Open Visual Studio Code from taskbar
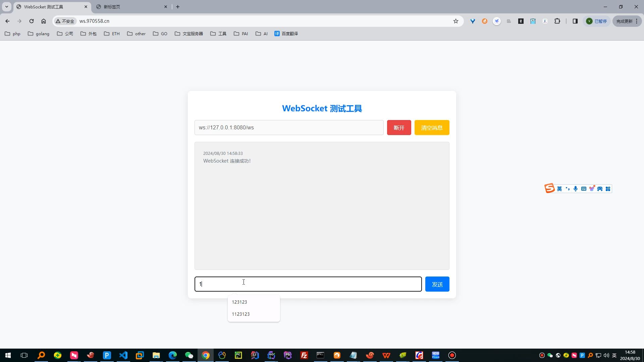Viewport: 644px width, 362px height. [123, 355]
